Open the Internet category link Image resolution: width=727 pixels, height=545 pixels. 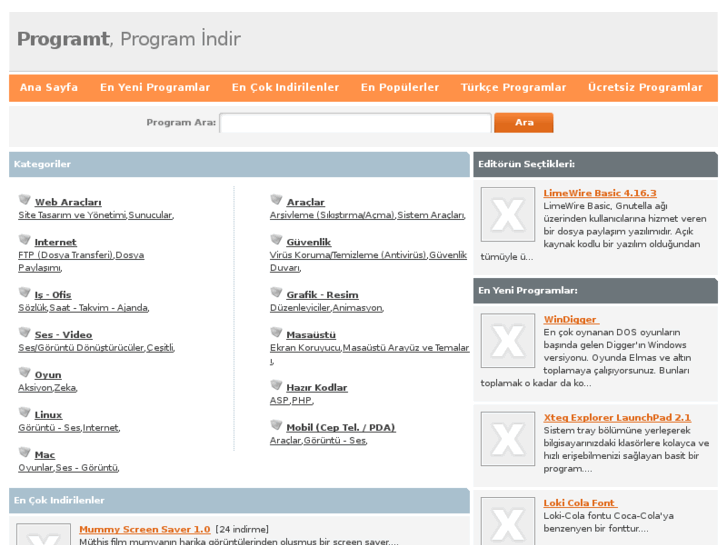56,242
